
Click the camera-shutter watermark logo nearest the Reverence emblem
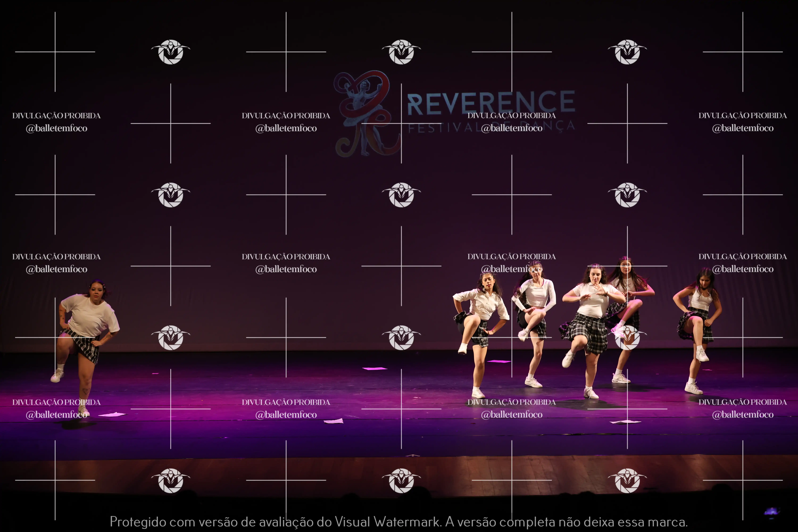(x=401, y=52)
